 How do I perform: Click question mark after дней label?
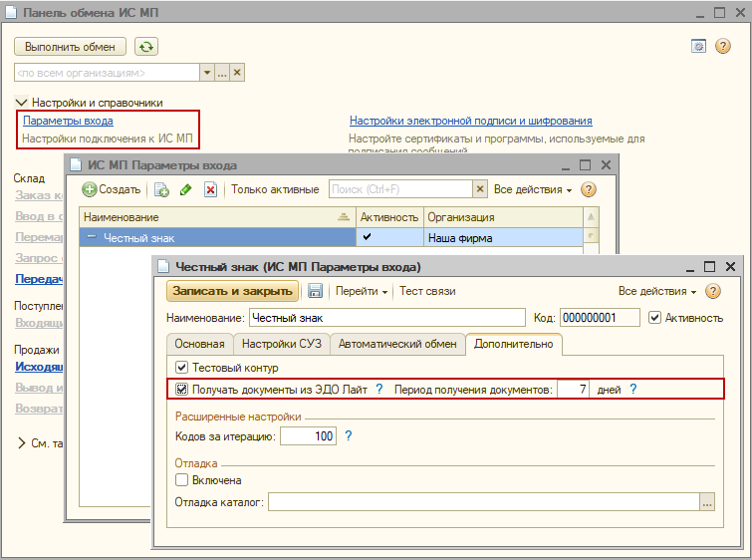[x=633, y=389]
